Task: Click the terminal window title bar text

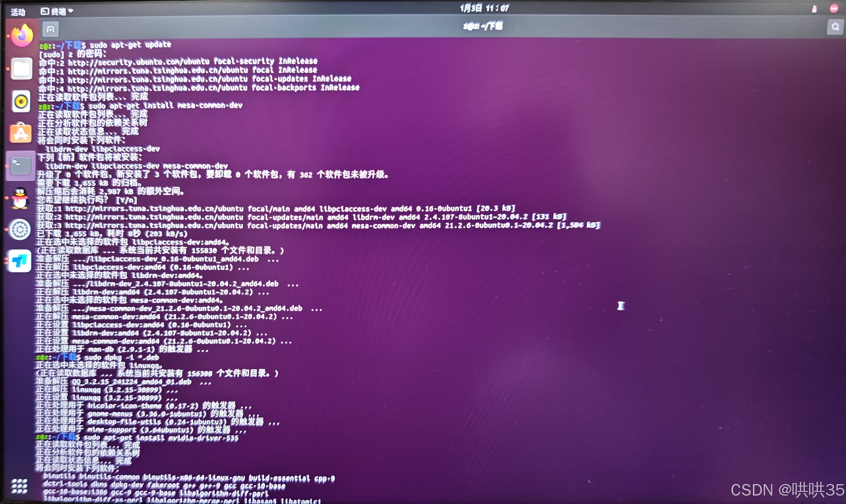Action: click(x=483, y=26)
